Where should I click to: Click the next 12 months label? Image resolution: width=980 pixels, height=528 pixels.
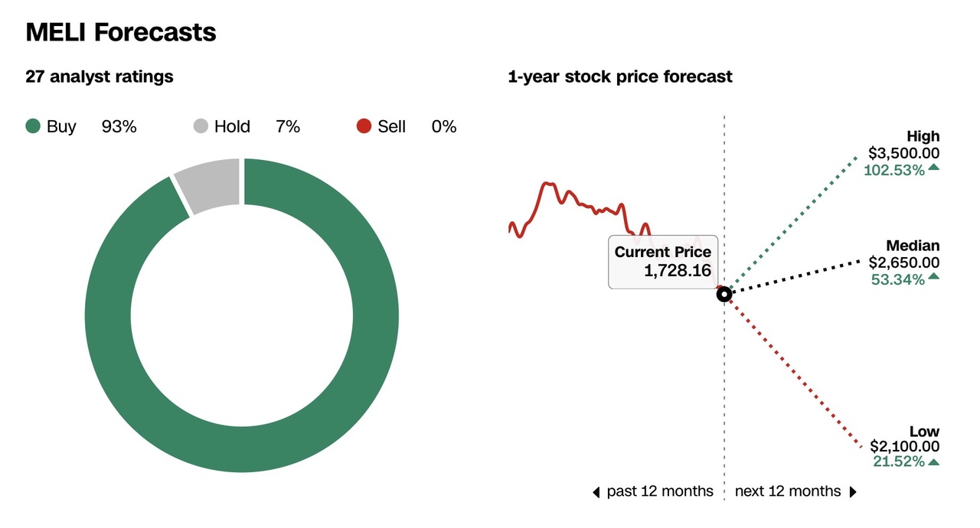787,491
